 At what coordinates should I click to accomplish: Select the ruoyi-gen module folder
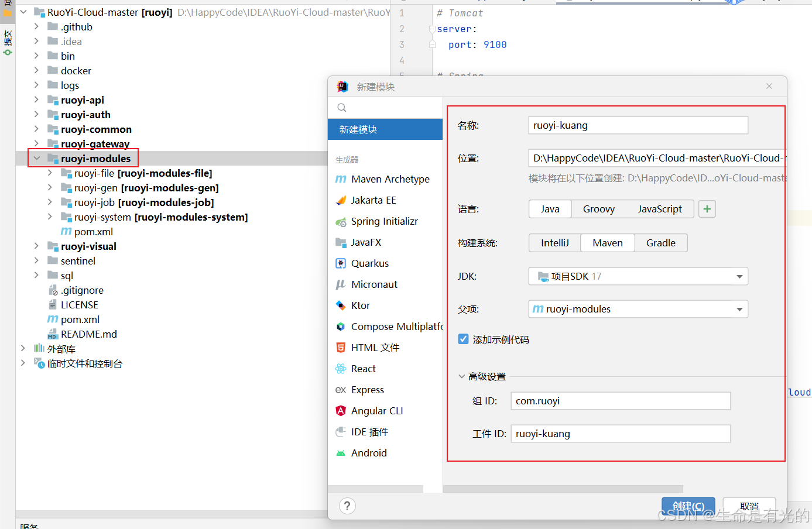click(140, 188)
